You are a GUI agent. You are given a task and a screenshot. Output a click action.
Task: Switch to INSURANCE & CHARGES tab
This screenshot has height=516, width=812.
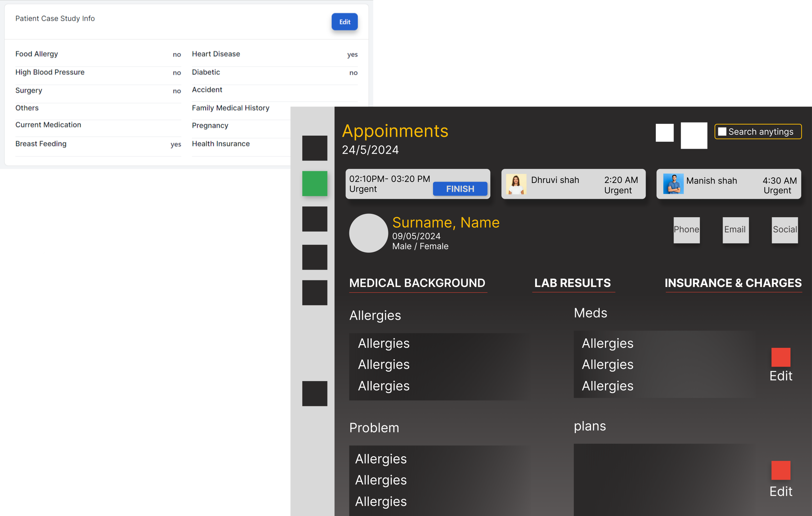733,283
